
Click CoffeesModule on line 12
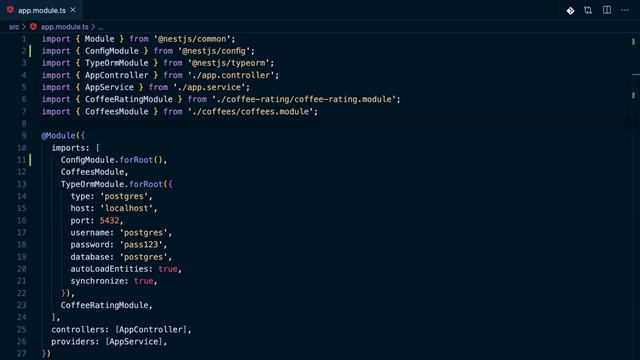point(92,172)
